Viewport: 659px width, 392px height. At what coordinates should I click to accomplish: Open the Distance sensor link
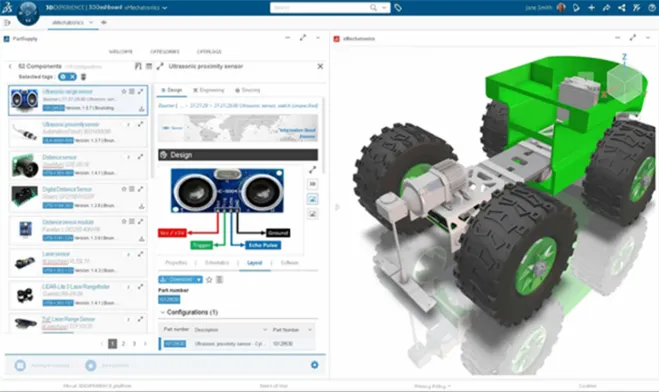point(59,157)
